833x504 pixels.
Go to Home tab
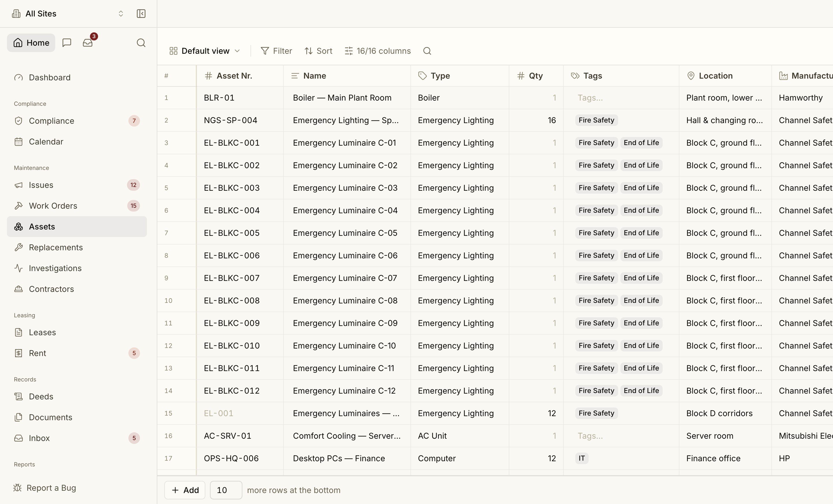click(31, 42)
